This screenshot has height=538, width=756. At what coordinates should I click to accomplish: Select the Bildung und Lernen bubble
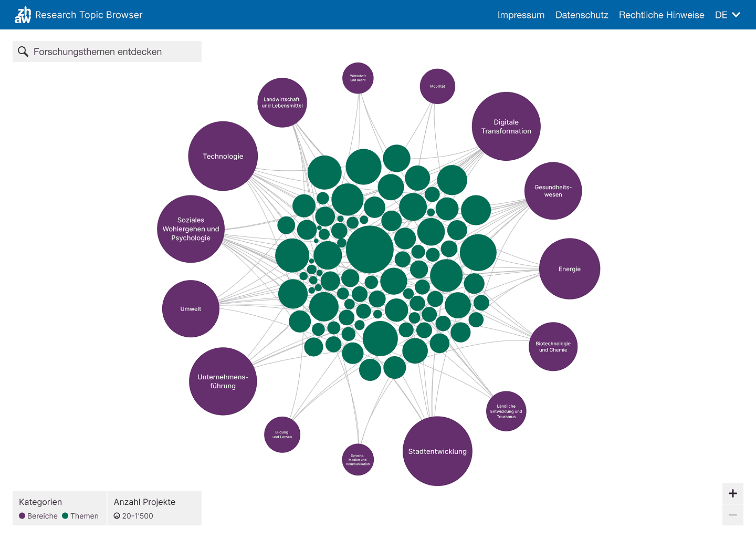tap(282, 434)
